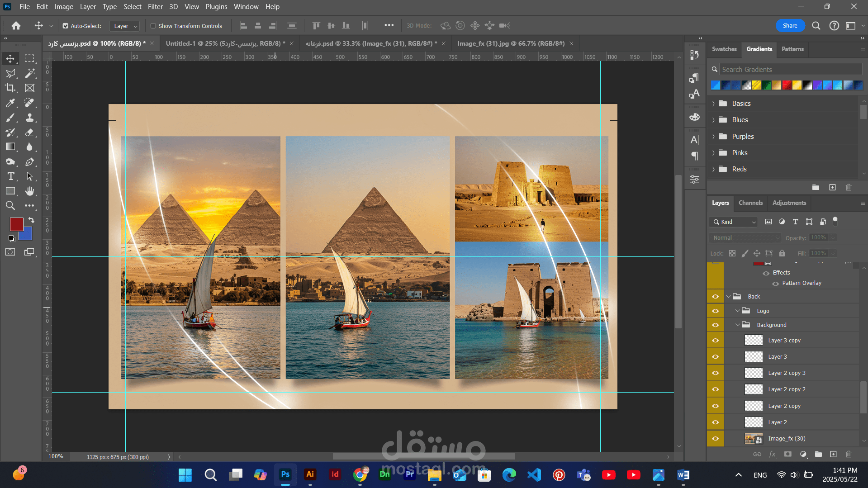Create new gradient group folder icon
Image resolution: width=868 pixels, height=488 pixels.
(x=816, y=187)
